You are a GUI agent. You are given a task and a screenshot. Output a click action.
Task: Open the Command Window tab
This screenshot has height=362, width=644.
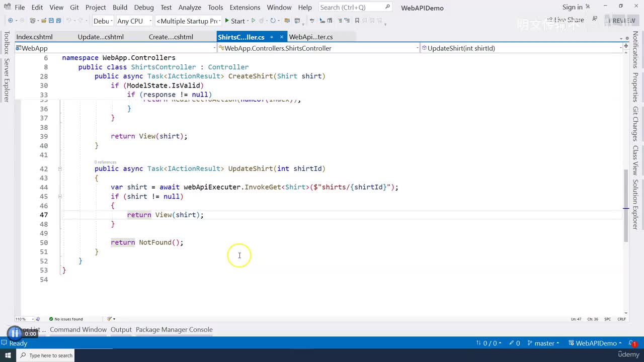click(x=78, y=330)
